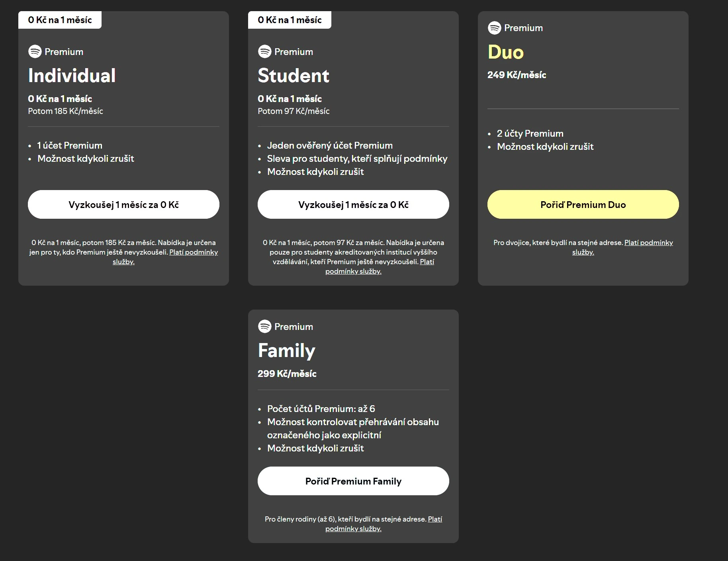Click the Spotify logo on Family card

[265, 326]
